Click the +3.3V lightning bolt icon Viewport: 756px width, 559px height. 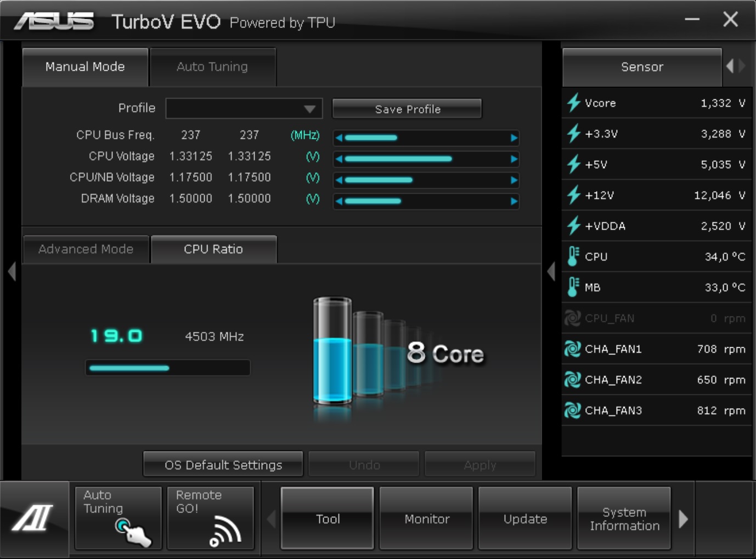tap(574, 133)
